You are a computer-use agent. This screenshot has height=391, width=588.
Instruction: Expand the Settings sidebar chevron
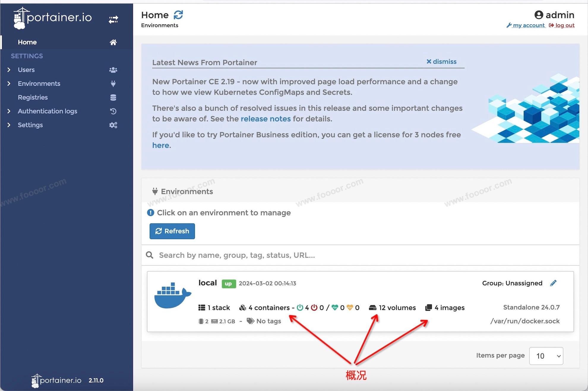(9, 125)
